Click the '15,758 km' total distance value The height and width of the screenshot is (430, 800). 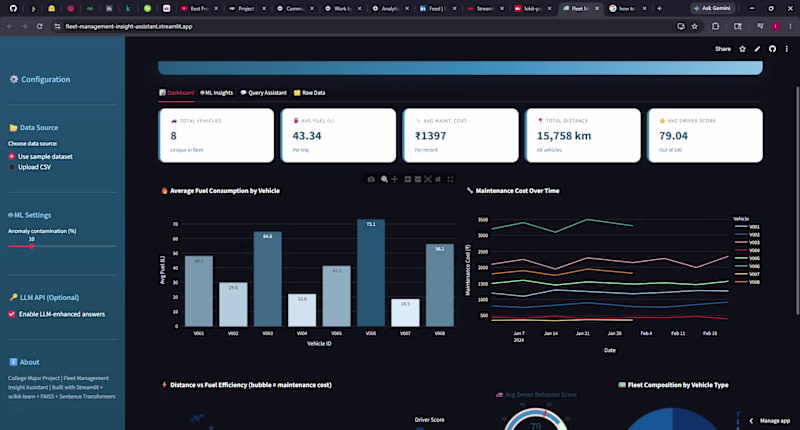564,136
